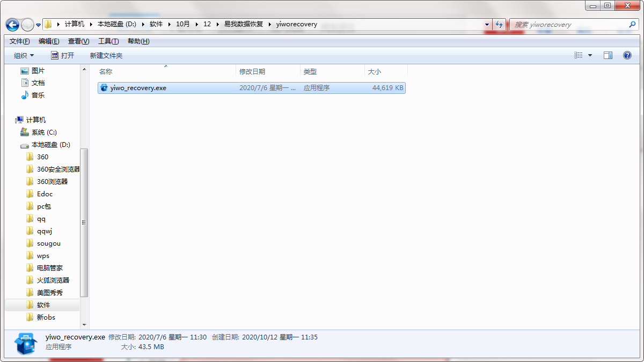Open the pc包 folder

click(x=38, y=206)
